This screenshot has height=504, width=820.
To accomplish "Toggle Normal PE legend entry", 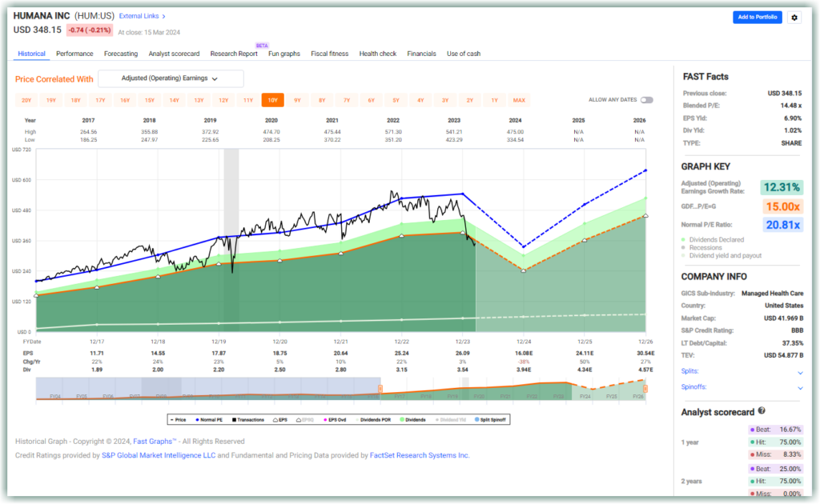I will pos(209,420).
